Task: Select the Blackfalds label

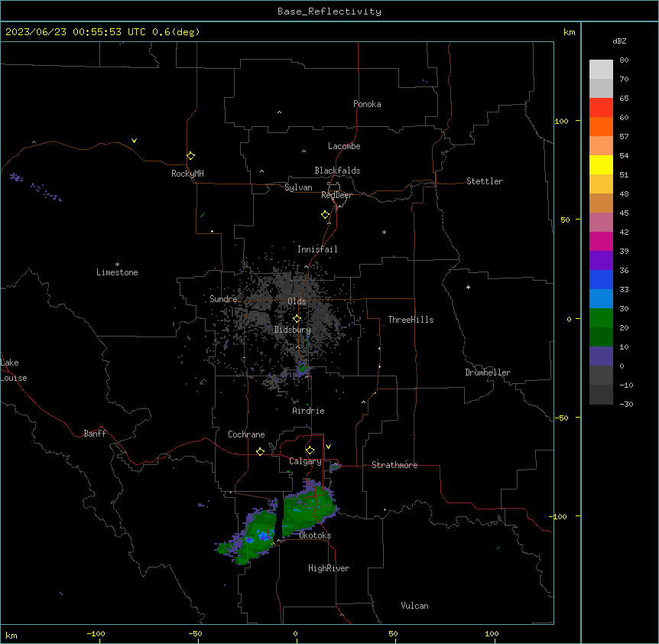Action: (337, 171)
